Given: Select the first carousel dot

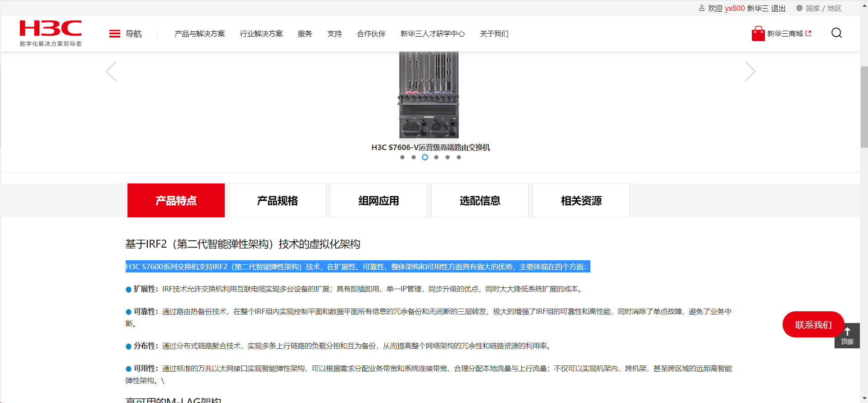Looking at the screenshot, I should (402, 157).
